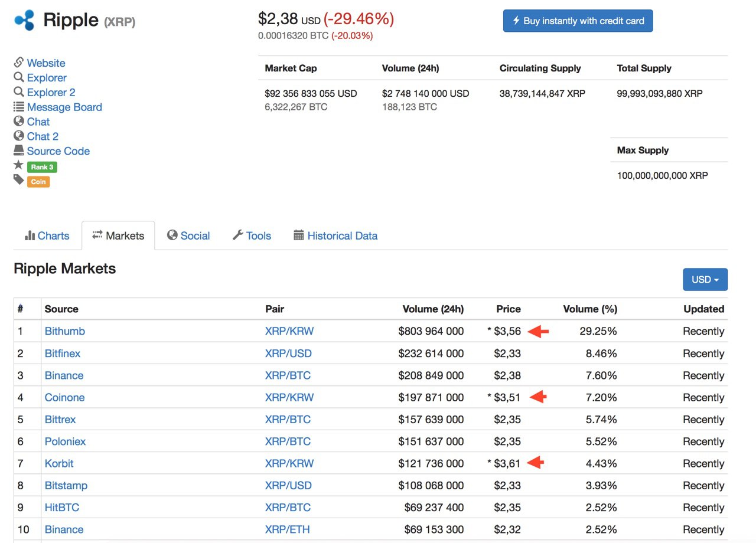Click the calendar icon on Historical Data tab
Image resolution: width=756 pixels, height=543 pixels.
[x=299, y=235]
